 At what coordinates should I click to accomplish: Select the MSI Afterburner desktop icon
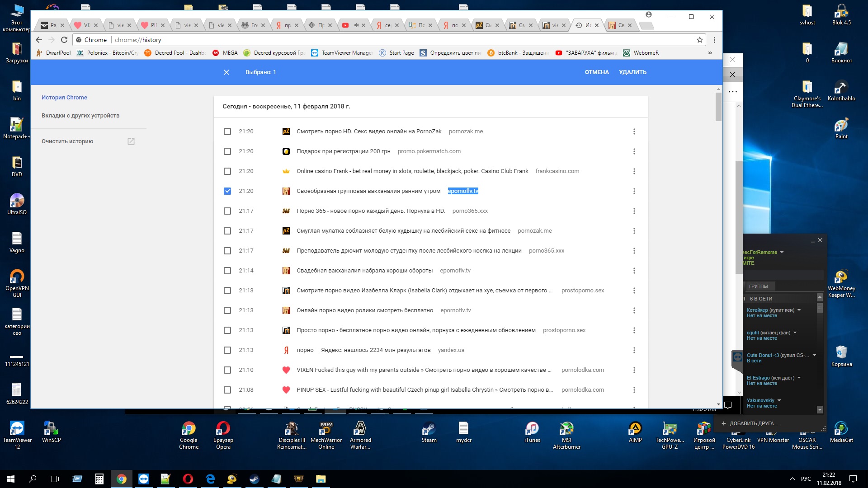(566, 436)
